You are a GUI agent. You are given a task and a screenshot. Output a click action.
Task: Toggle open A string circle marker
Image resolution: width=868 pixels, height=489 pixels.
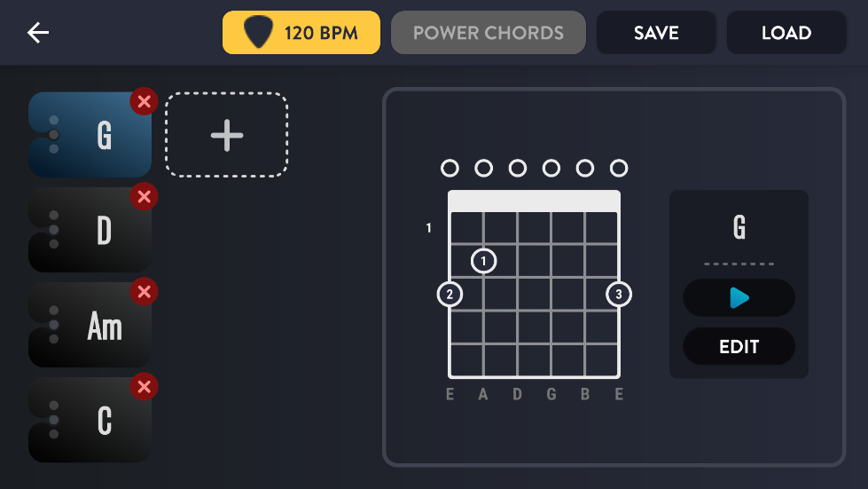click(483, 168)
